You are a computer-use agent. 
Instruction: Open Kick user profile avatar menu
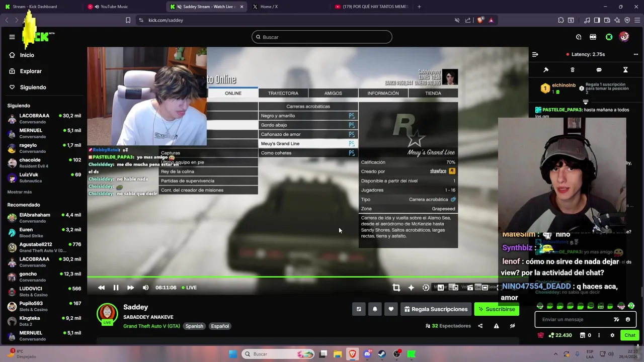pos(624,37)
